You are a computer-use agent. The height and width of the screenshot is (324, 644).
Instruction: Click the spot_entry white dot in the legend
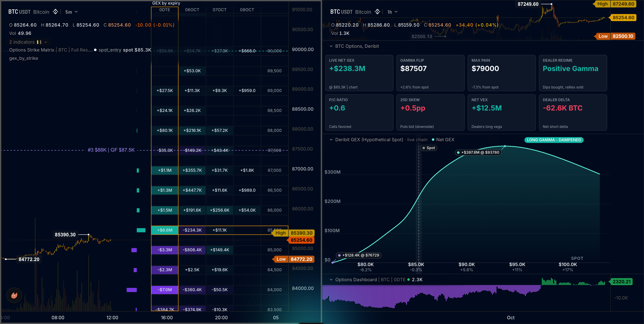coord(95,50)
